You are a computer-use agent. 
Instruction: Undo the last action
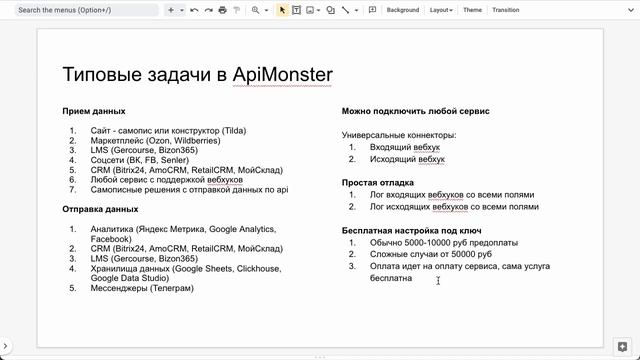click(x=194, y=10)
